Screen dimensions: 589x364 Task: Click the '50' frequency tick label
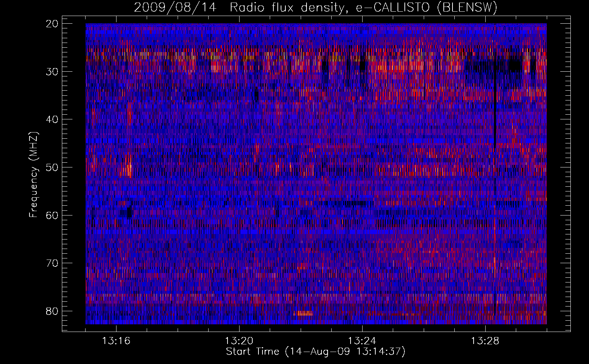tap(52, 167)
